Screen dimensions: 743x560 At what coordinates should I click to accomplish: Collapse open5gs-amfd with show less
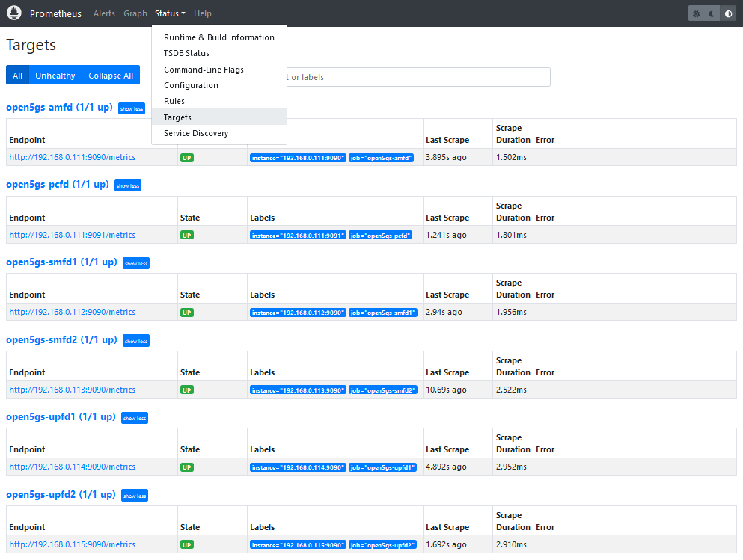132,109
